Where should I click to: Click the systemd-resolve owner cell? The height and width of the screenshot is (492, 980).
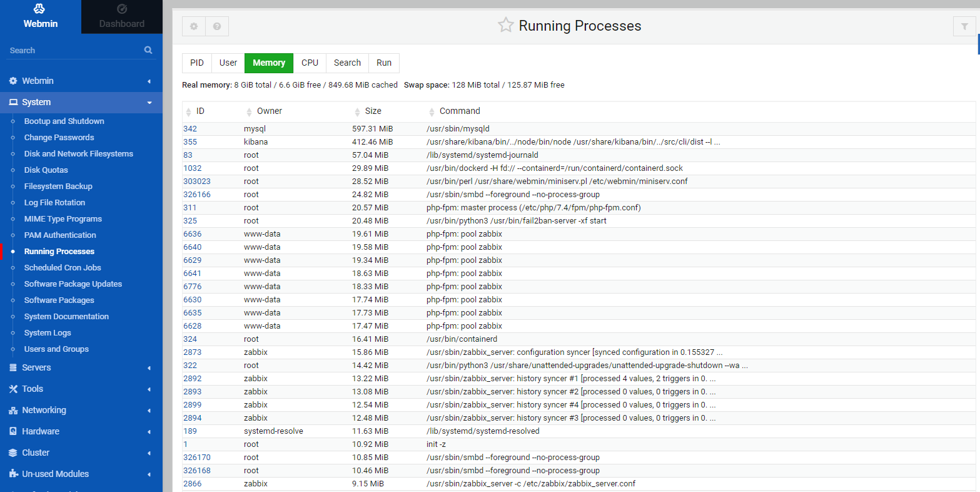pos(273,431)
